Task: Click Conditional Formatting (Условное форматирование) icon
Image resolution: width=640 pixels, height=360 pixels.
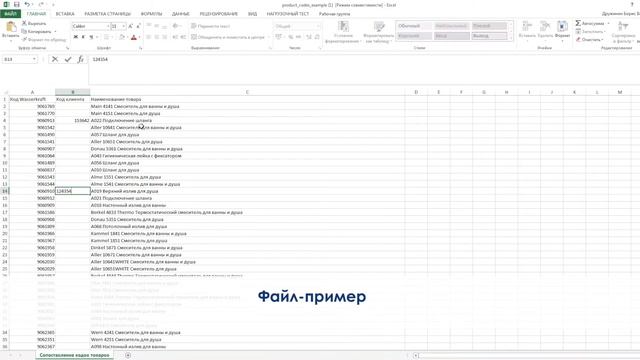Action: coord(343,27)
